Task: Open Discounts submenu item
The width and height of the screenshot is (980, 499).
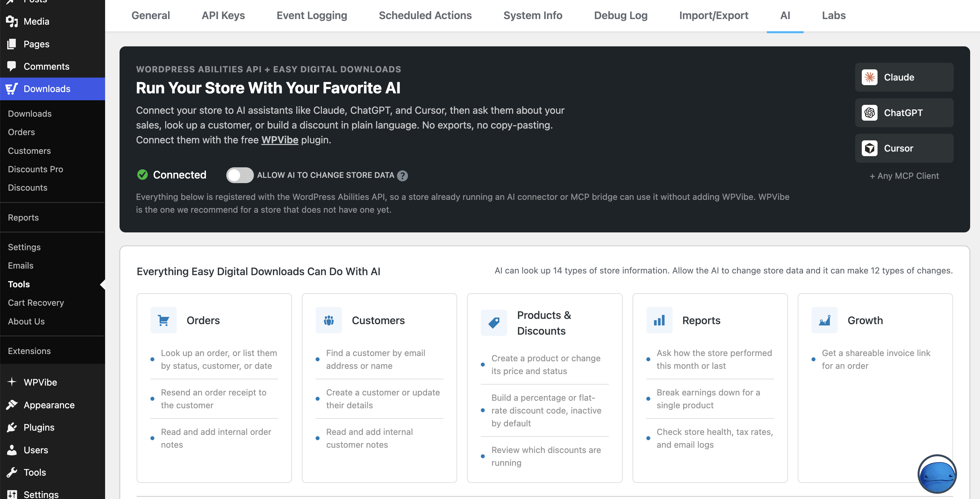Action: pos(27,187)
